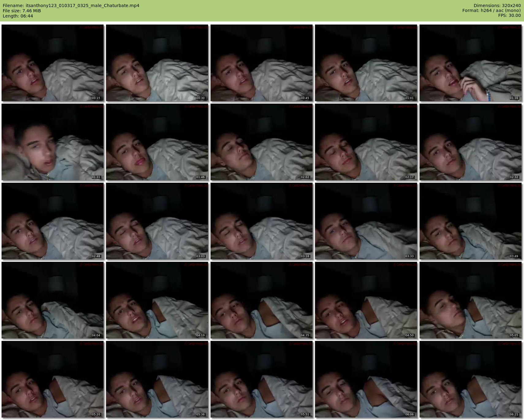
Task: Select the 05:05 thumbnail
Action: click(x=470, y=300)
